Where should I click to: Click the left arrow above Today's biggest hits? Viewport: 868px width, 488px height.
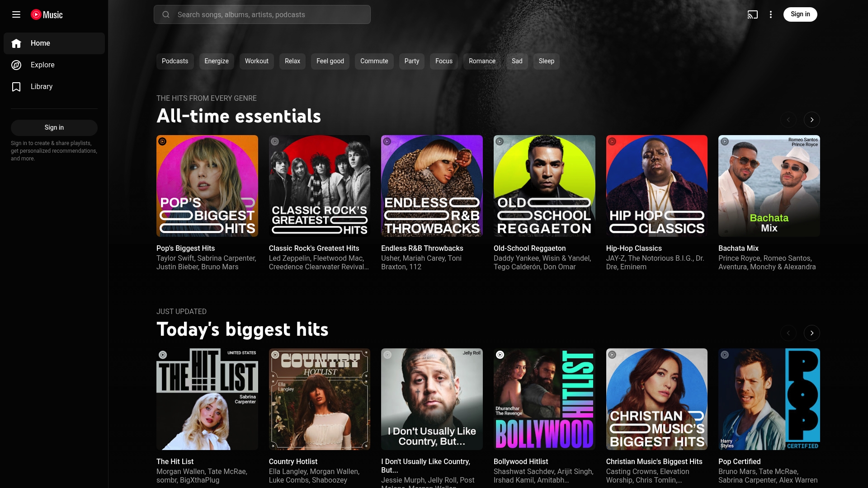pyautogui.click(x=788, y=333)
